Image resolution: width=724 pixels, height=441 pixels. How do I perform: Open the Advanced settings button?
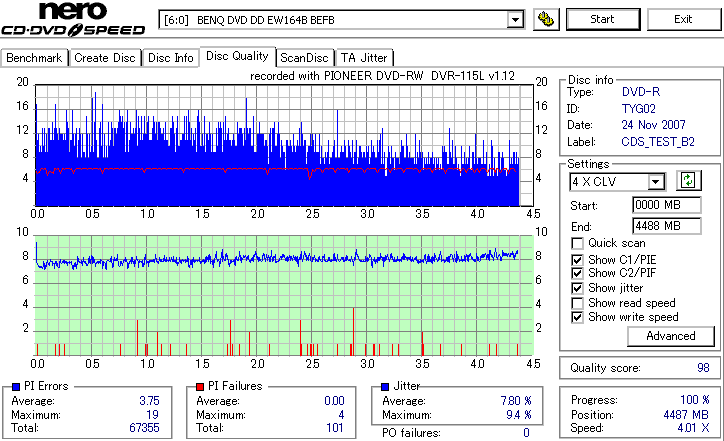tap(670, 336)
